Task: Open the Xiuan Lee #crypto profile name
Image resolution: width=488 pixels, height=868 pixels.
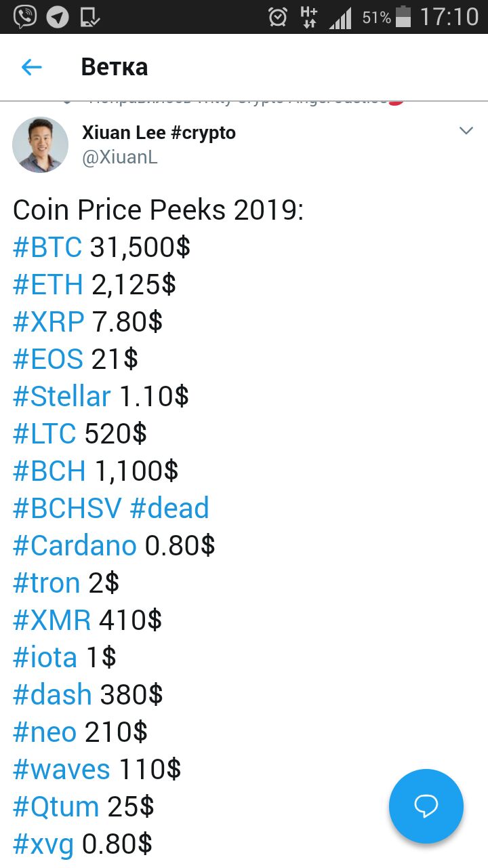Action: tap(159, 133)
